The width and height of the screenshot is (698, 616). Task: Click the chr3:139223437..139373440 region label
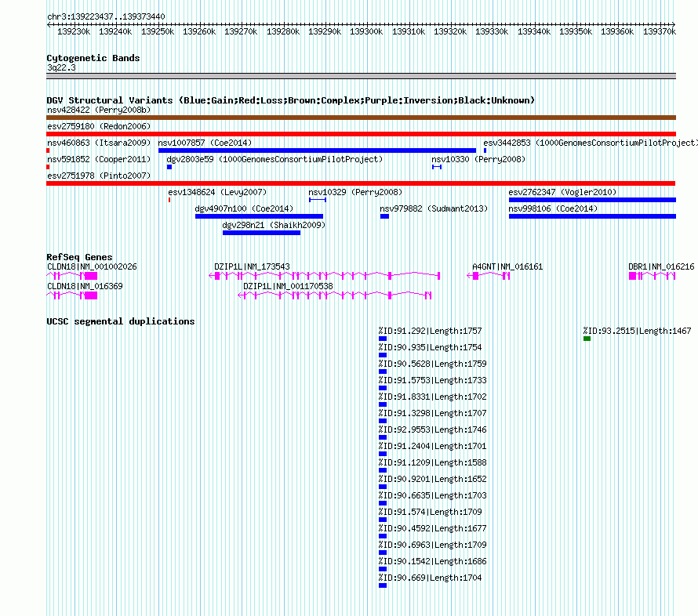click(x=106, y=16)
